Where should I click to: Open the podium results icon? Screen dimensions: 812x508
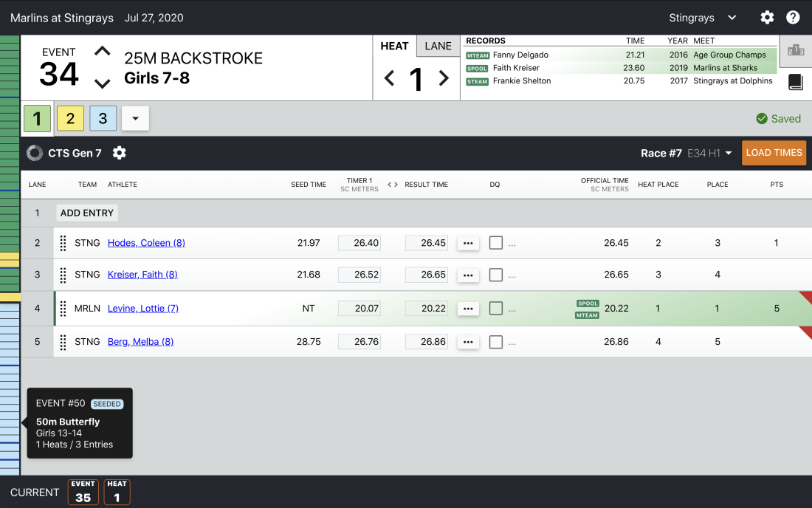(x=796, y=51)
